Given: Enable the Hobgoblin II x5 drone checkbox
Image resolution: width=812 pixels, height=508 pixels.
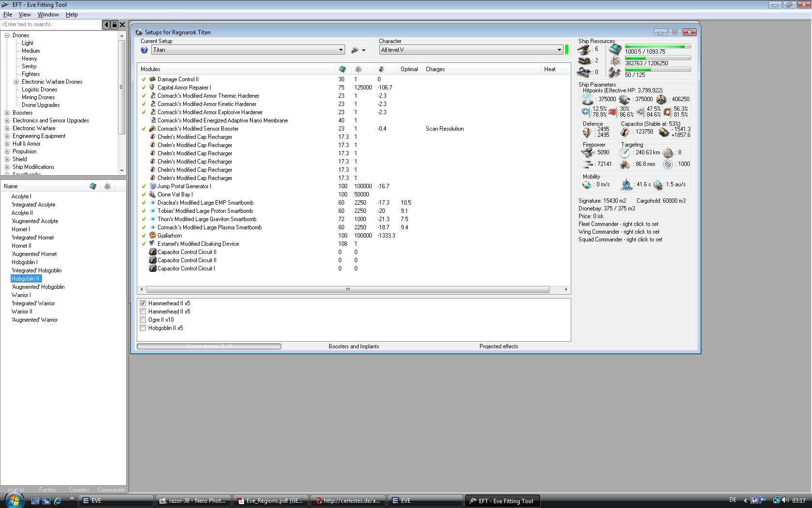Looking at the screenshot, I should (x=143, y=328).
